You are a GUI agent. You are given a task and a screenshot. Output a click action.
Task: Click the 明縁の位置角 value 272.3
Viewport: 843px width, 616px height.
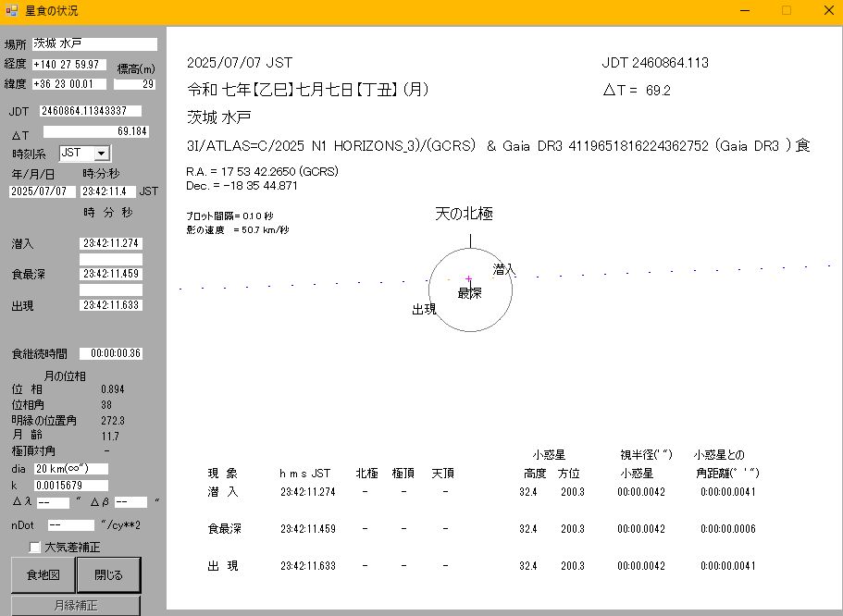tap(113, 420)
